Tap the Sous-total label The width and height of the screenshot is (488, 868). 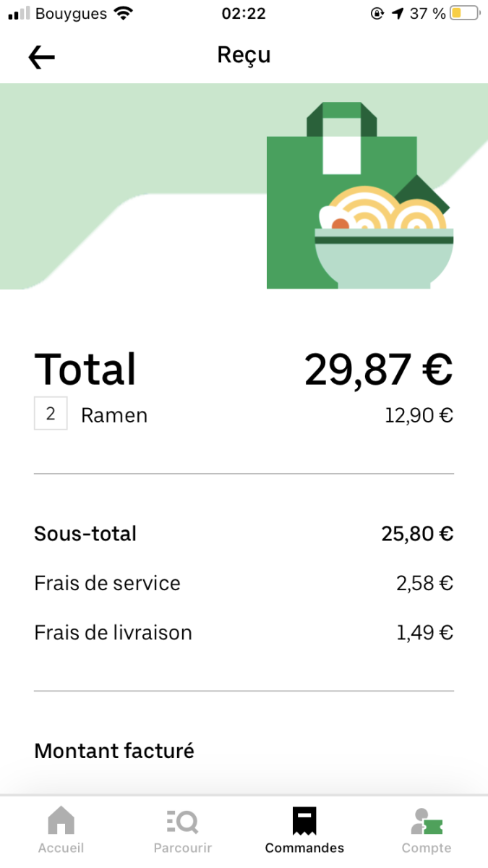point(85,534)
